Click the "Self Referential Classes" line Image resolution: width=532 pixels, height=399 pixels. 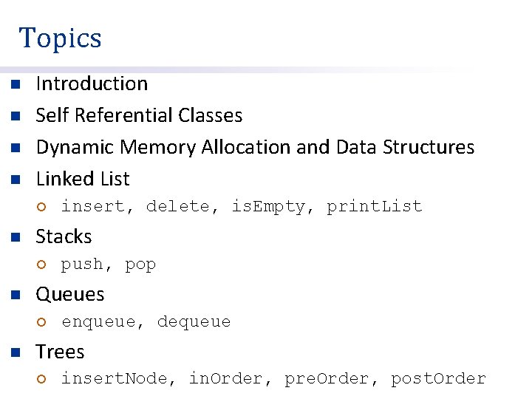pos(139,115)
